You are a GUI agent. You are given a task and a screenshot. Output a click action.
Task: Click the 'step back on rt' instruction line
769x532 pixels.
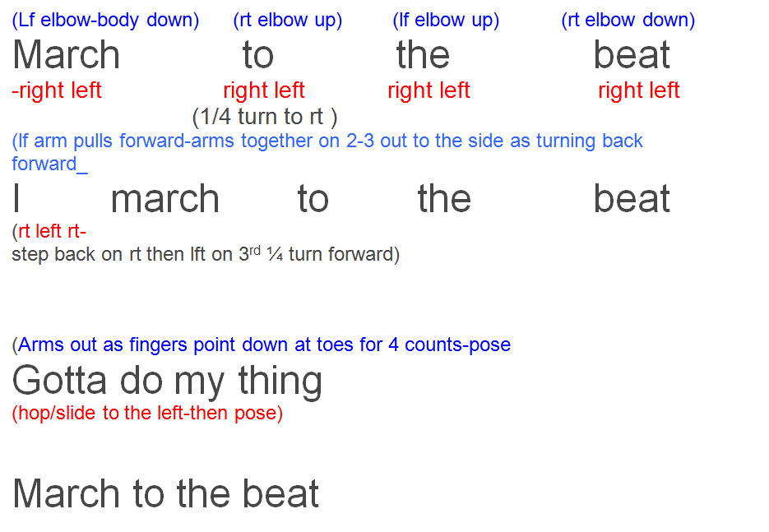pyautogui.click(x=206, y=254)
